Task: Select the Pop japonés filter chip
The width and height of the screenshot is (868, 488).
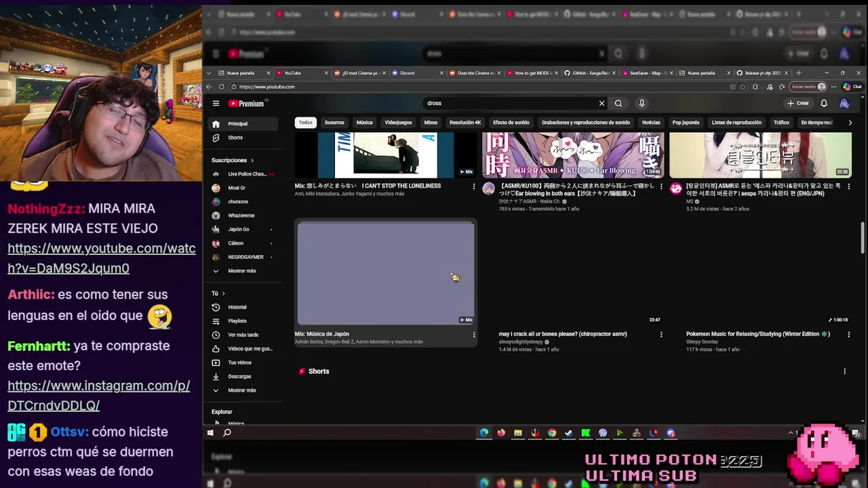Action: pyautogui.click(x=686, y=123)
